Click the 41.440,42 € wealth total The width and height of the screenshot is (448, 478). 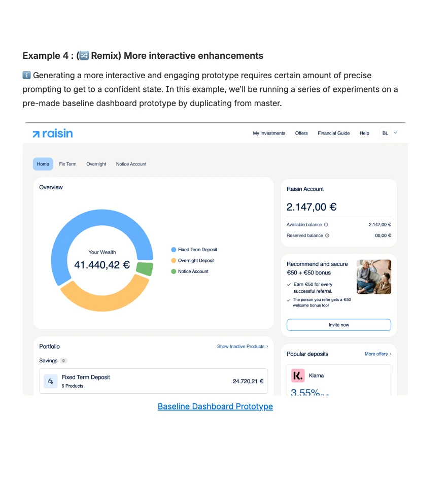(x=102, y=265)
